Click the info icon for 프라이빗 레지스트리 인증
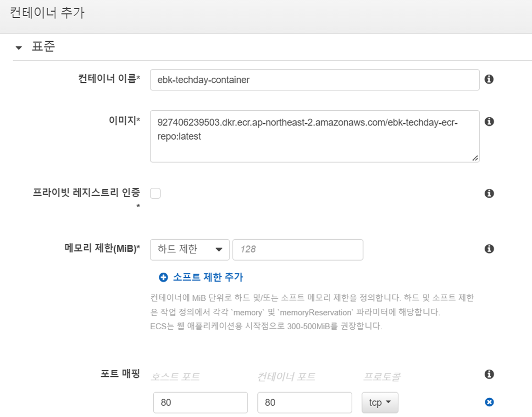This screenshot has width=532, height=417. point(489,193)
